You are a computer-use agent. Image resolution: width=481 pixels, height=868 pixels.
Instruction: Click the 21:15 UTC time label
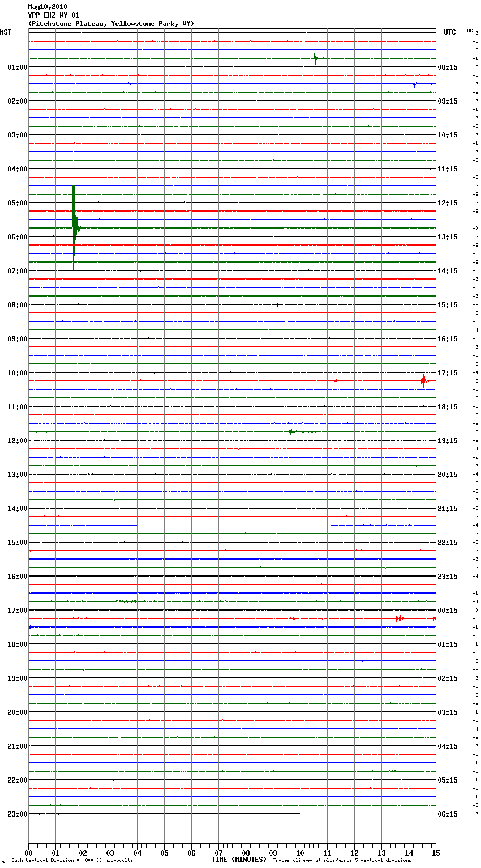pyautogui.click(x=448, y=508)
